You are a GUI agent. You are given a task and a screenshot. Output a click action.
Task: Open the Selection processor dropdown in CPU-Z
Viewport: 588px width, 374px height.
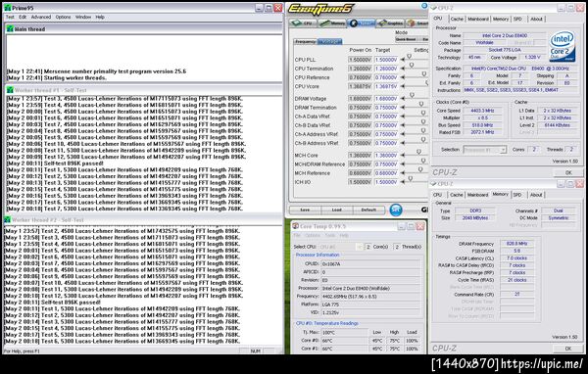pos(485,150)
